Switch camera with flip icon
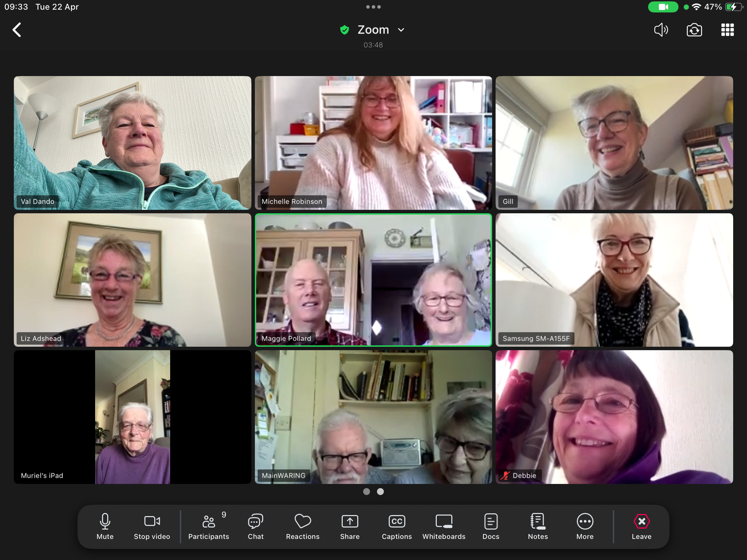This screenshot has height=560, width=747. [694, 30]
